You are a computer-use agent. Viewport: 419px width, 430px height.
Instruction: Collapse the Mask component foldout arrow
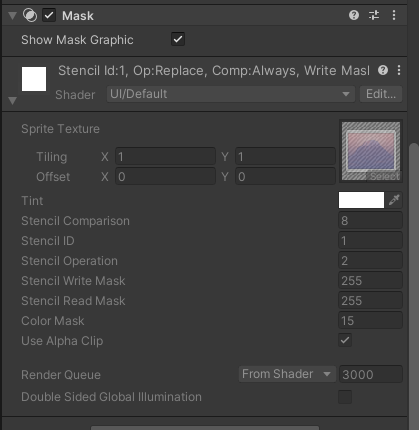12,16
